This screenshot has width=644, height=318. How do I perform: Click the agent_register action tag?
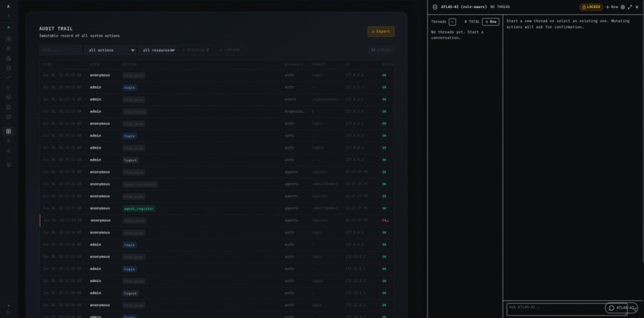pyautogui.click(x=139, y=209)
